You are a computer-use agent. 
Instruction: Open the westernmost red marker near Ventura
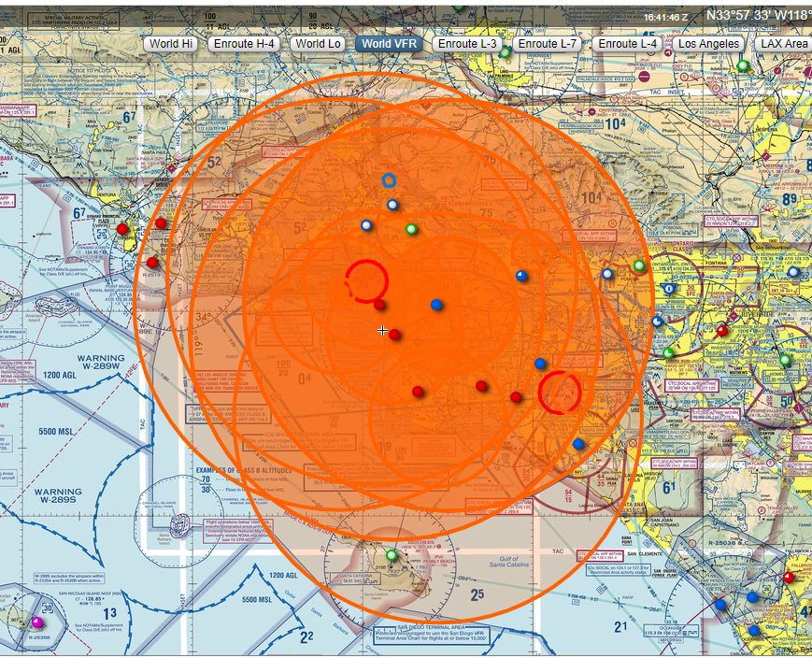(x=122, y=228)
